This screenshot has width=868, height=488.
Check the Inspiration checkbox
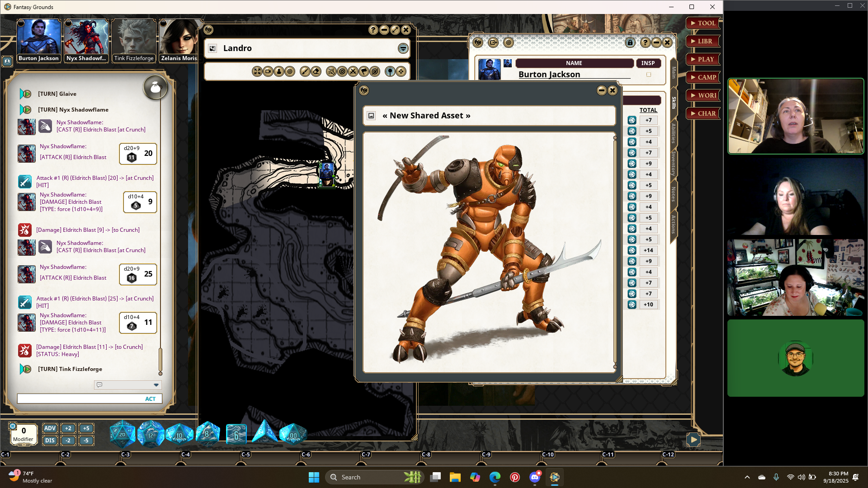pos(648,75)
